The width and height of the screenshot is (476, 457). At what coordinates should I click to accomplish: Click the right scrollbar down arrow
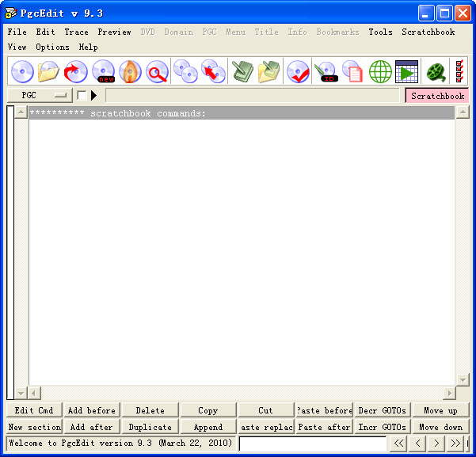click(463, 379)
